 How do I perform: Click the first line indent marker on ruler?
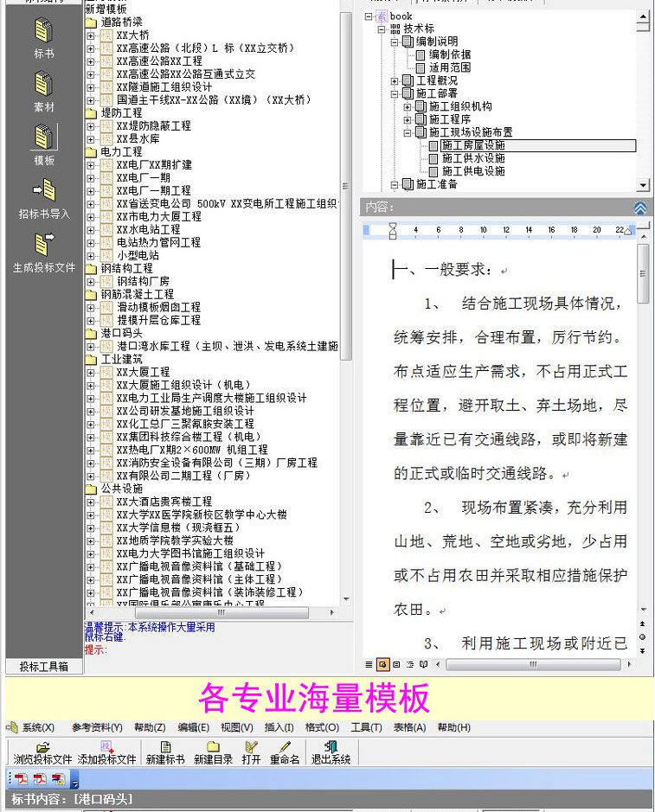[393, 227]
